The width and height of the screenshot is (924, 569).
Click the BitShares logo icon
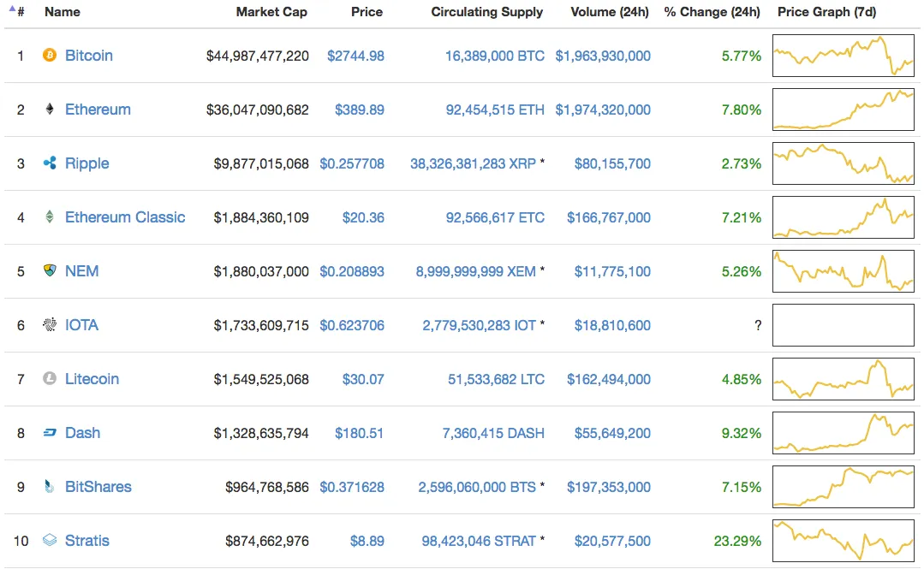pyautogui.click(x=50, y=486)
